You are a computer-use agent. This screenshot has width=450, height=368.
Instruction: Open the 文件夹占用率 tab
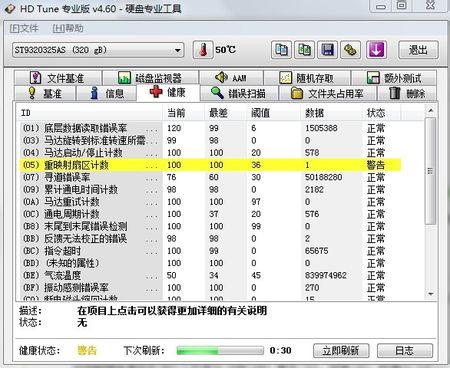pos(327,93)
